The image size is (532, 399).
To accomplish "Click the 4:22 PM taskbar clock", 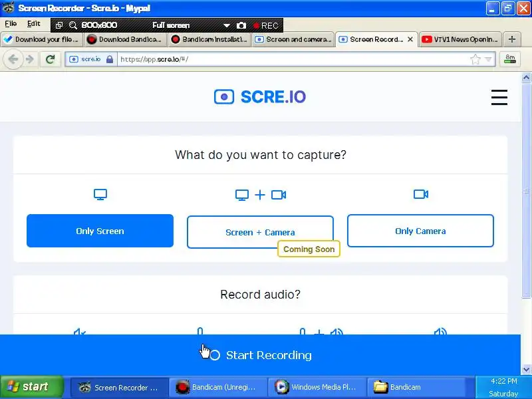I will point(504,381).
